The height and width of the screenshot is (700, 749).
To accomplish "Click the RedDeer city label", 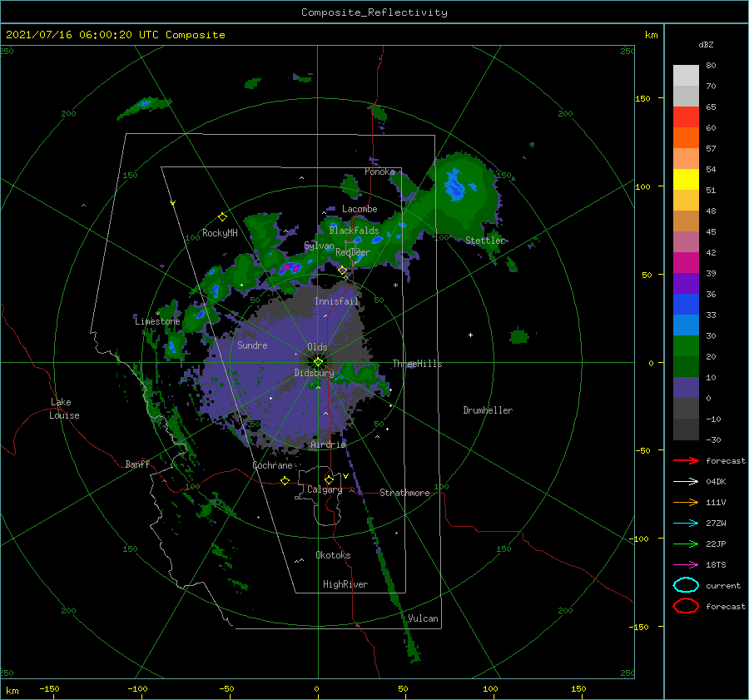I will (353, 252).
